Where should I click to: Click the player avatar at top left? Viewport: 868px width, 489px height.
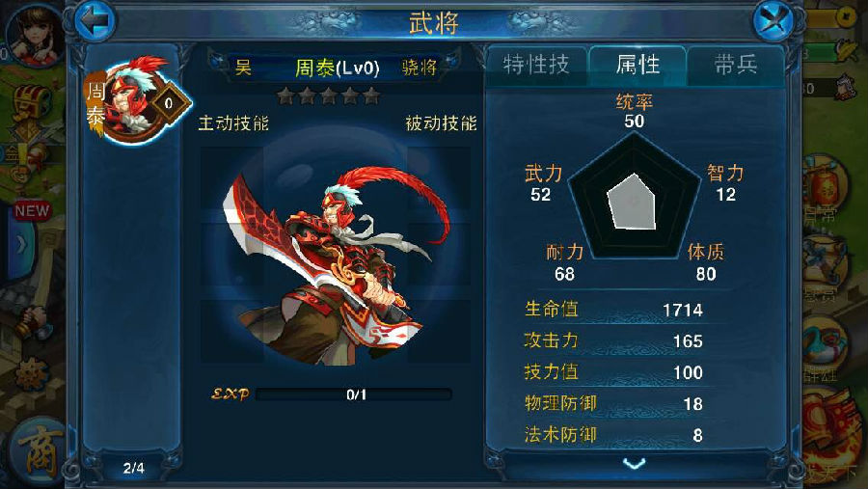click(35, 35)
